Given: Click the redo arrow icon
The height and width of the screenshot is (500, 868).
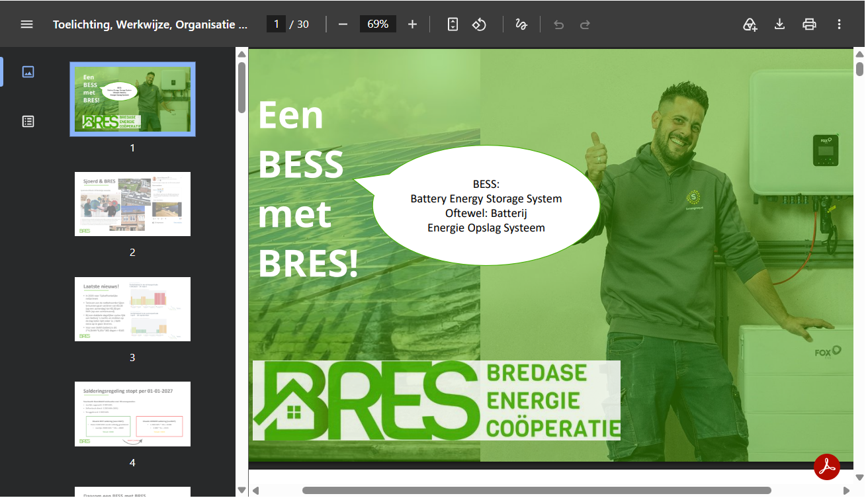Looking at the screenshot, I should [585, 24].
